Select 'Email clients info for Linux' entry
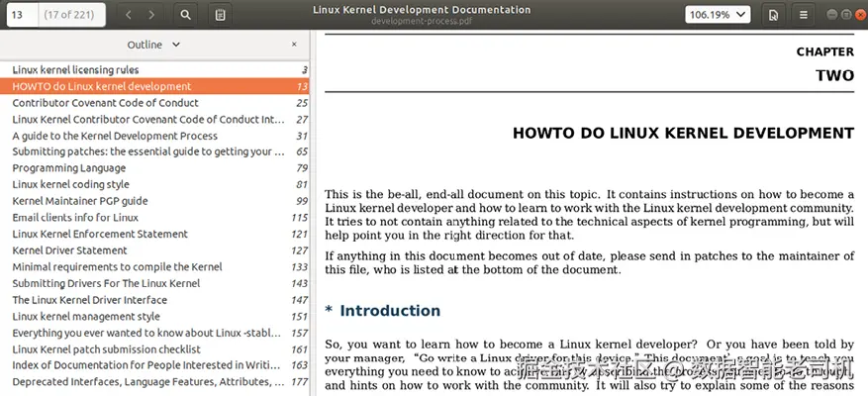The image size is (868, 396). click(154, 218)
